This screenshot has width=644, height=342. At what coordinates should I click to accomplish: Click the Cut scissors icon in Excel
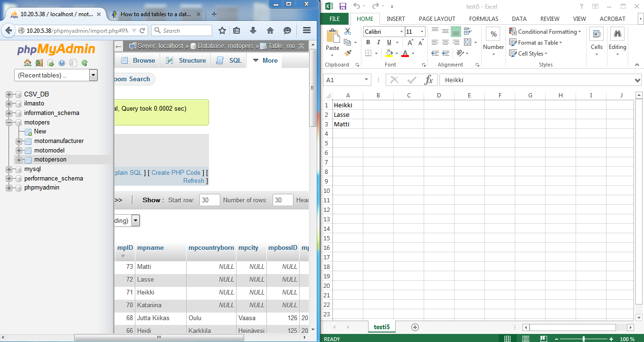348,31
